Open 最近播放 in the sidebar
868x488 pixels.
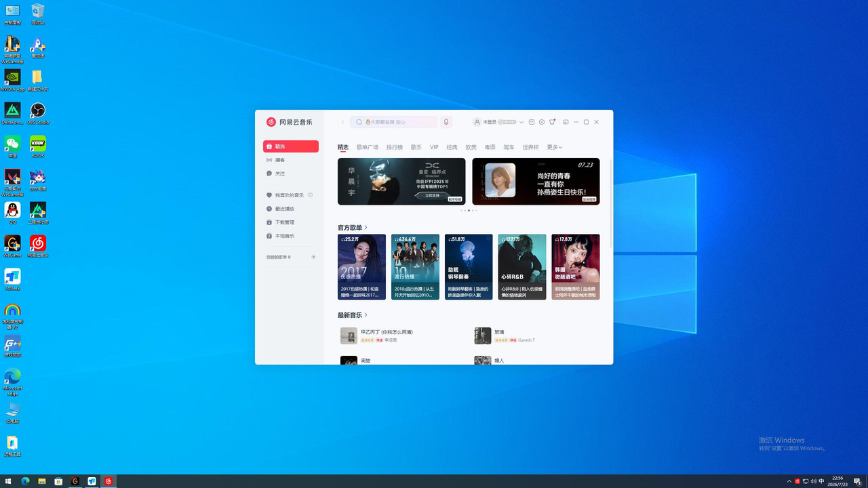click(291, 209)
